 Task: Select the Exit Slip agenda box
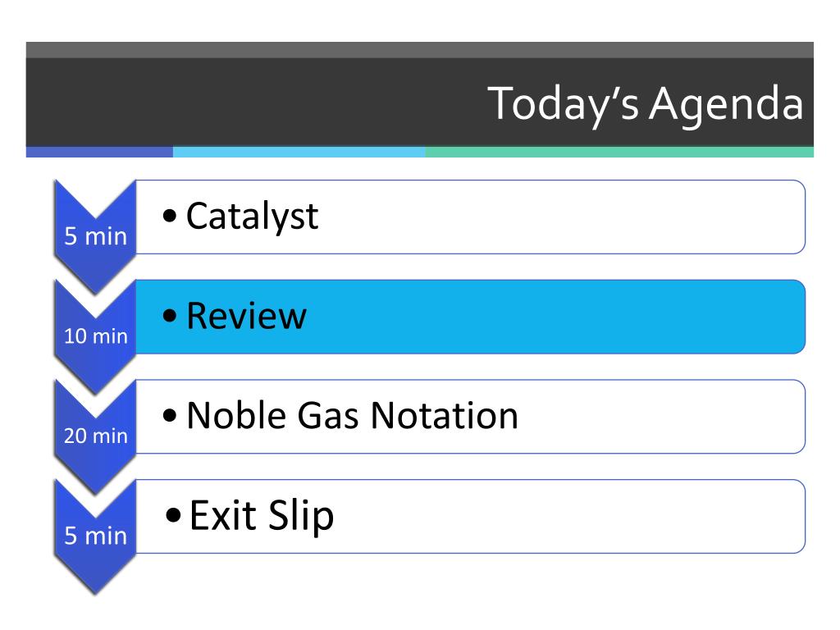coord(470,517)
